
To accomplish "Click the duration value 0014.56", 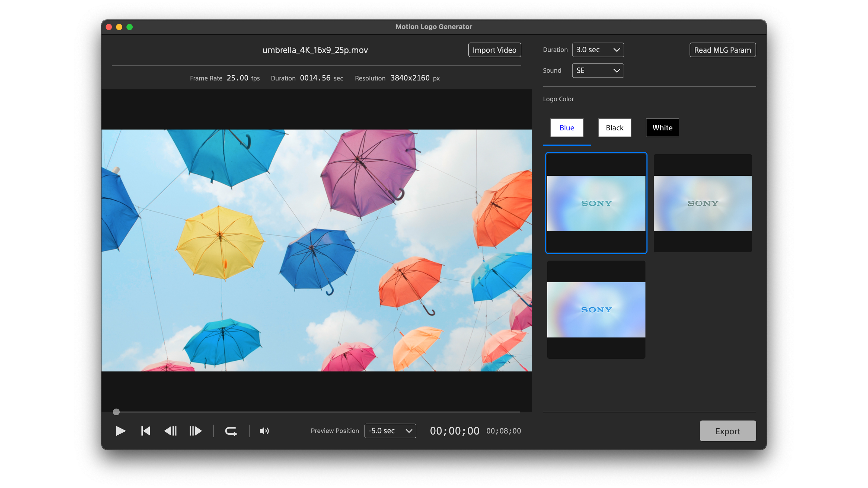I will click(315, 78).
